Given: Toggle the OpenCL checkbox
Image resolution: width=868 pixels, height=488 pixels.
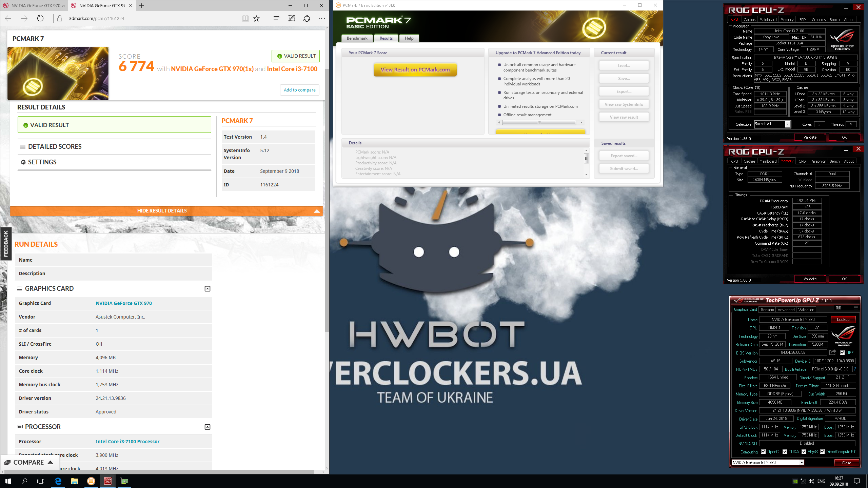Looking at the screenshot, I should [x=764, y=452].
